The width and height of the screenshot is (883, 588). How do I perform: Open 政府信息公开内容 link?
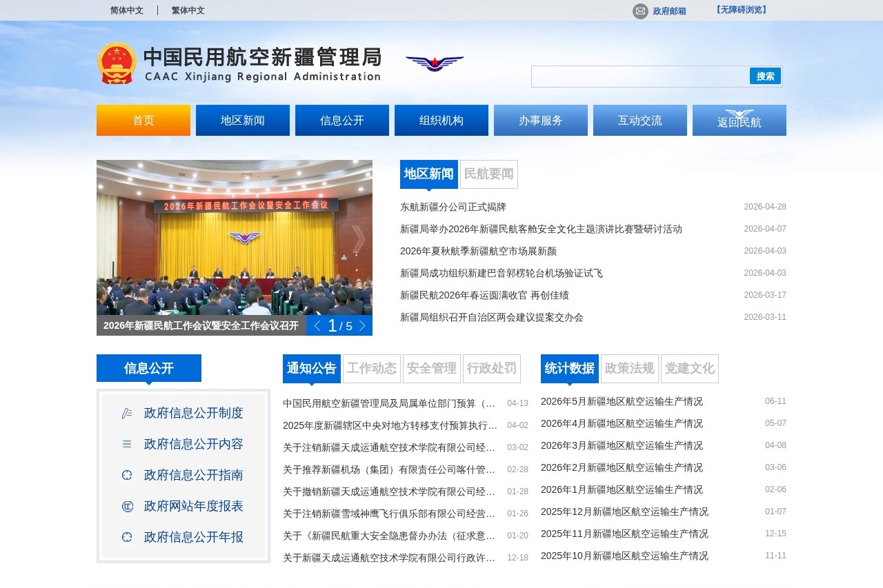[x=194, y=444]
